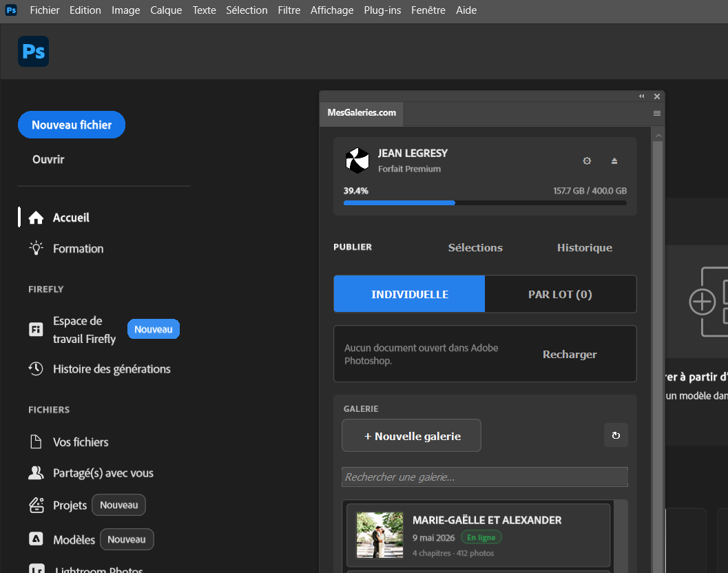Close the MesGaleries plugin panel

click(x=656, y=96)
